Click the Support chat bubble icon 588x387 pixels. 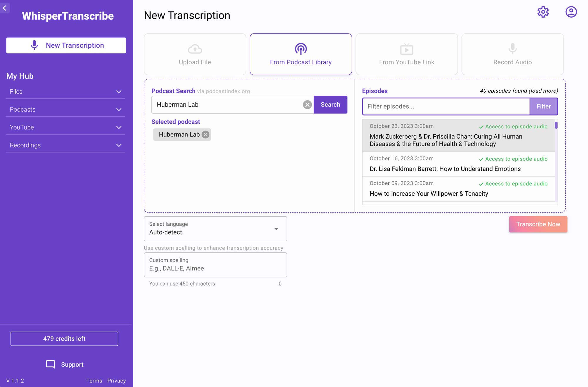51,364
